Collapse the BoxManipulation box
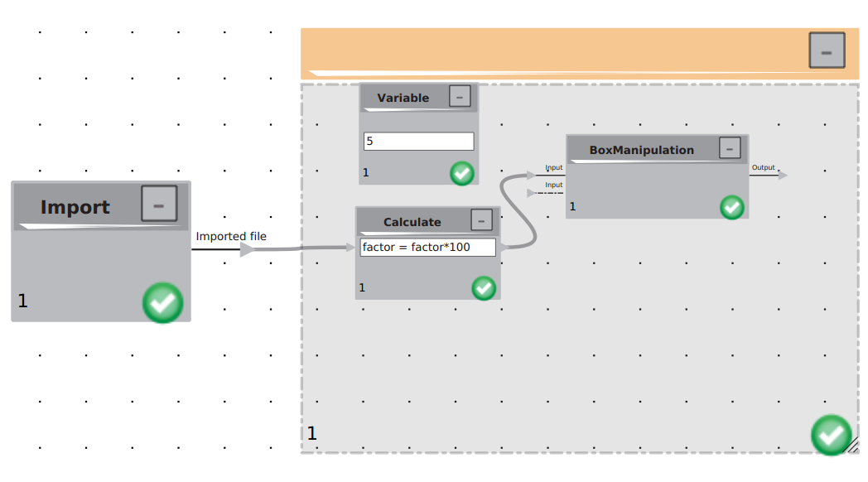This screenshot has height=482, width=868. click(x=730, y=147)
